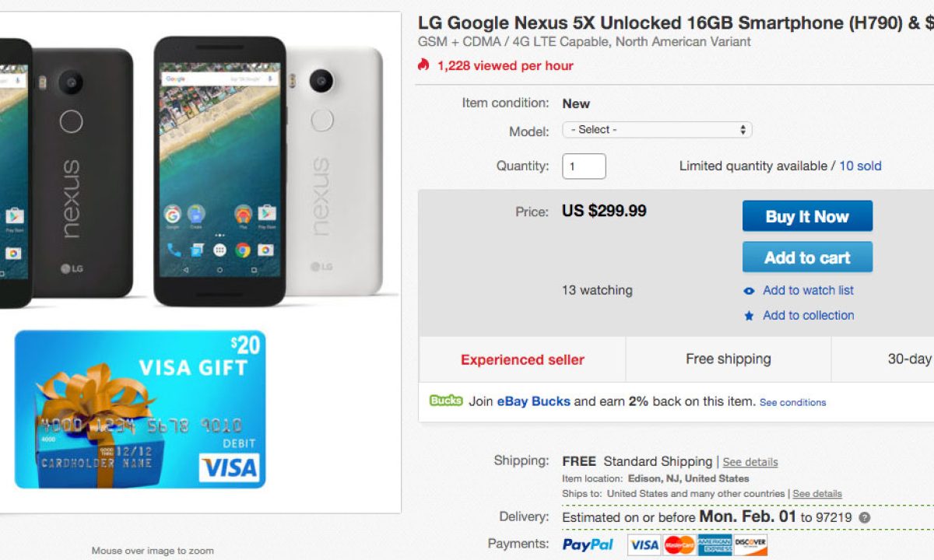Click the Discover card icon
Image resolution: width=934 pixels, height=560 pixels.
[x=750, y=544]
